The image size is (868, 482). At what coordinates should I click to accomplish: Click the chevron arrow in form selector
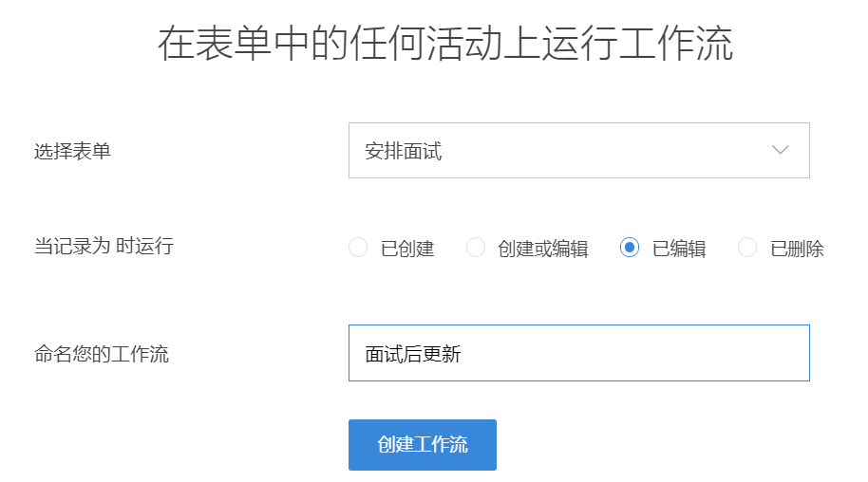pyautogui.click(x=781, y=150)
